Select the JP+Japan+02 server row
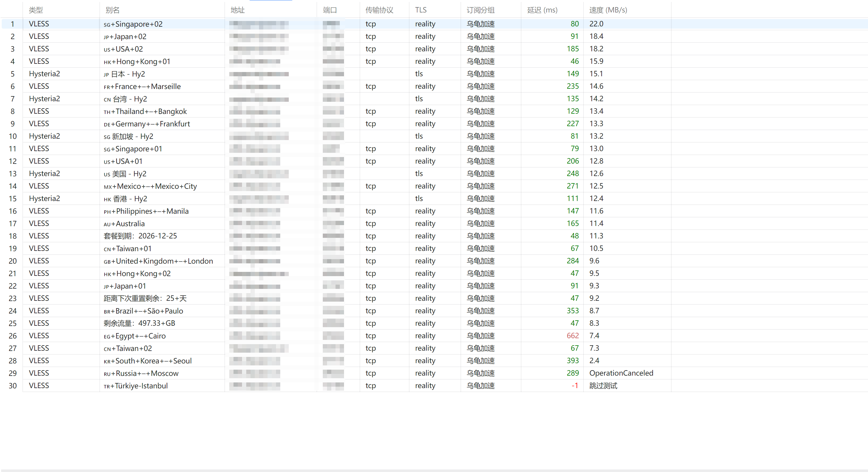Image resolution: width=868 pixels, height=472 pixels. 434,36
